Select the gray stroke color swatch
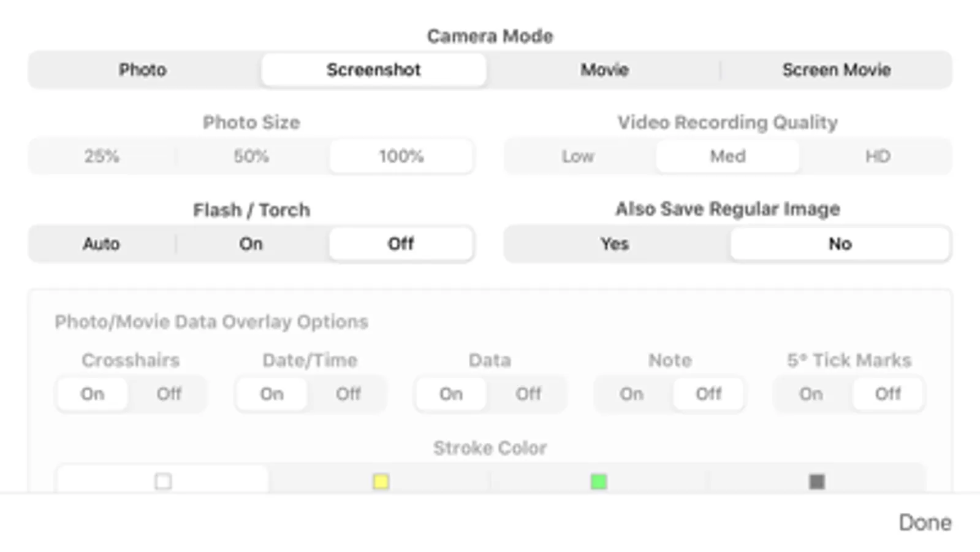Screen dimensions: 980x552 pos(816,481)
